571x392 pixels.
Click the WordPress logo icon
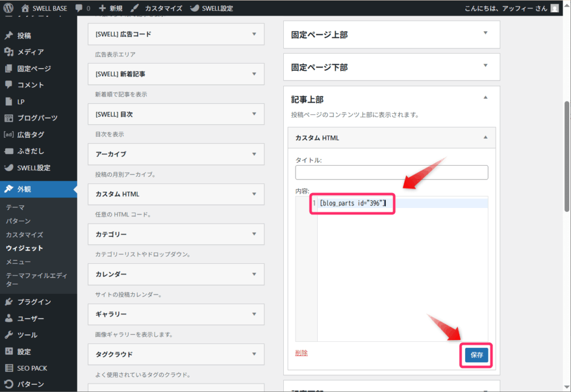point(9,8)
